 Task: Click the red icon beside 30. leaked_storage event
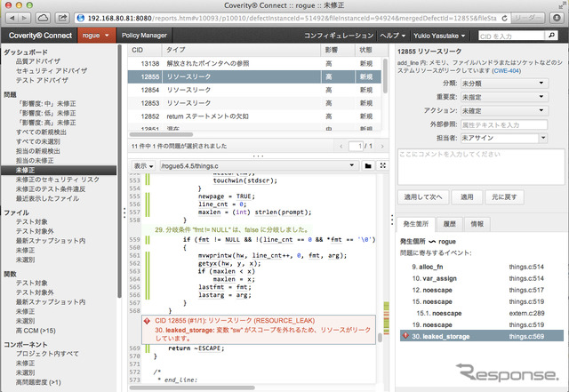[x=406, y=336]
